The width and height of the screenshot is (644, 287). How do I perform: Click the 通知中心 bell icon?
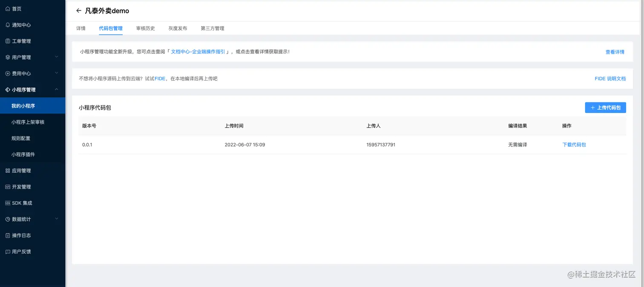8,25
